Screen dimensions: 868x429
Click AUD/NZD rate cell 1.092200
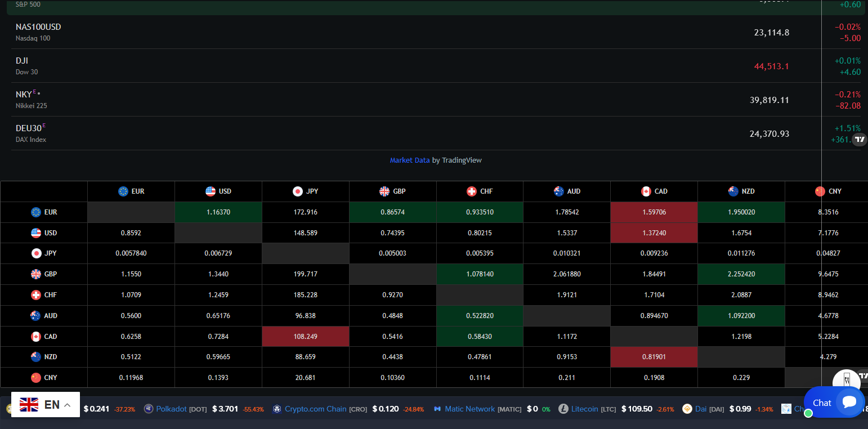coord(741,316)
